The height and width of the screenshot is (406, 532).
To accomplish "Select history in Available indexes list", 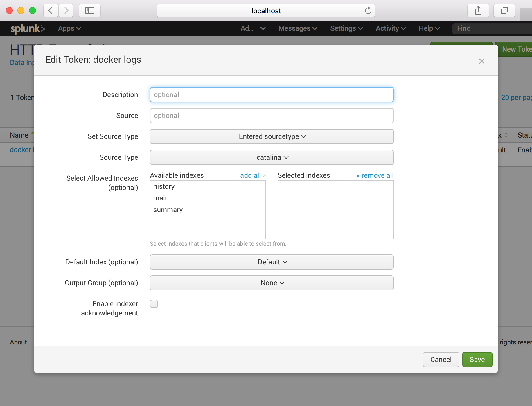I will 164,186.
